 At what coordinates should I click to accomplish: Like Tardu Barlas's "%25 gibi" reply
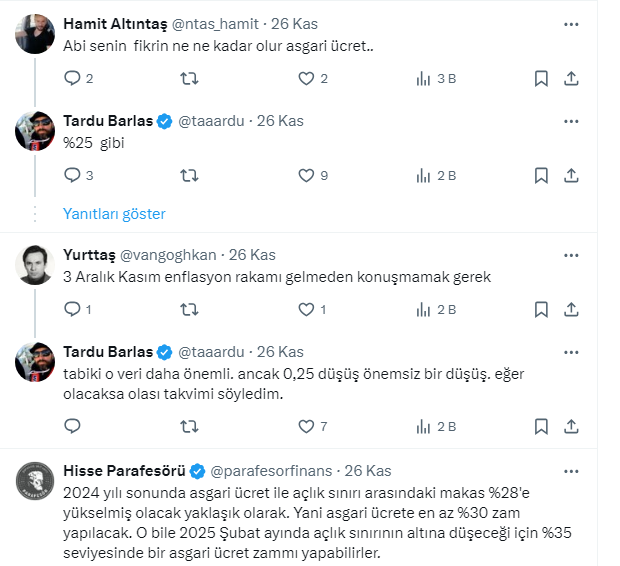click(306, 175)
